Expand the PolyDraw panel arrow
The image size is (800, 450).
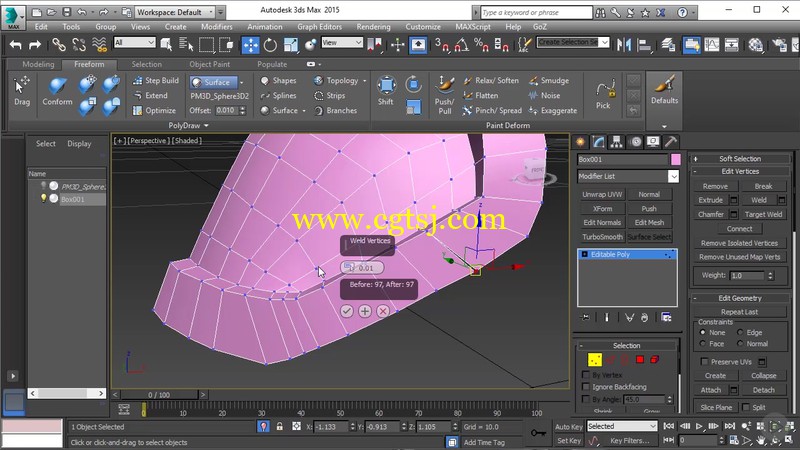tap(206, 126)
